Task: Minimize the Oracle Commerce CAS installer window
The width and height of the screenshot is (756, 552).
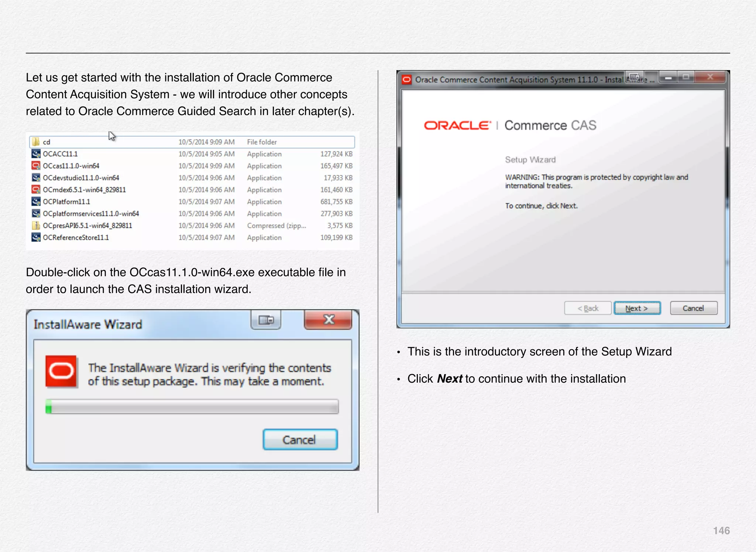Action: [x=668, y=77]
